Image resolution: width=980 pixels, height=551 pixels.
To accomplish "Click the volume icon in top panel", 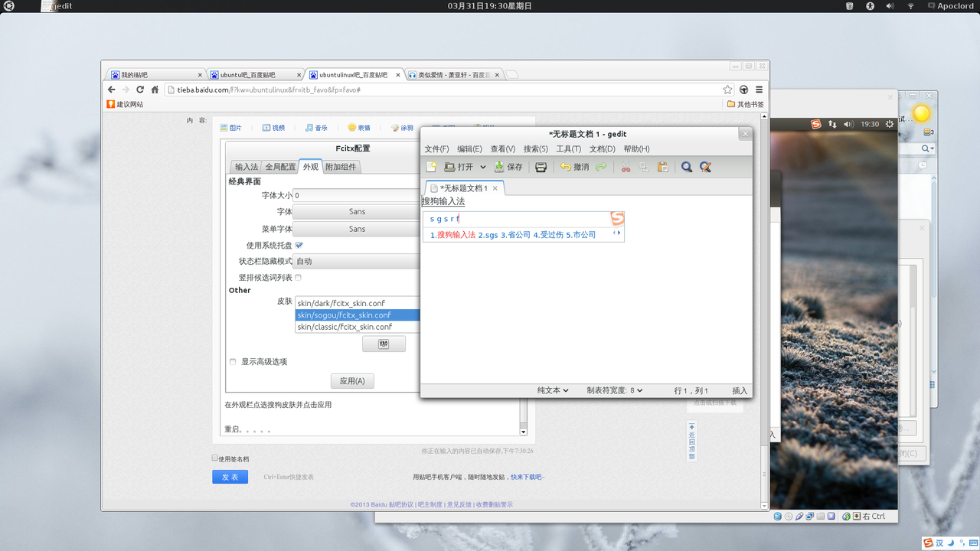I will click(890, 6).
